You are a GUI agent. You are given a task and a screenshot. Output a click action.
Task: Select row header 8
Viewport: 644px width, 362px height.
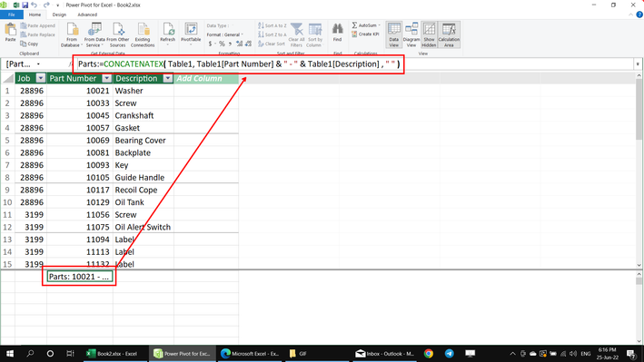point(7,177)
